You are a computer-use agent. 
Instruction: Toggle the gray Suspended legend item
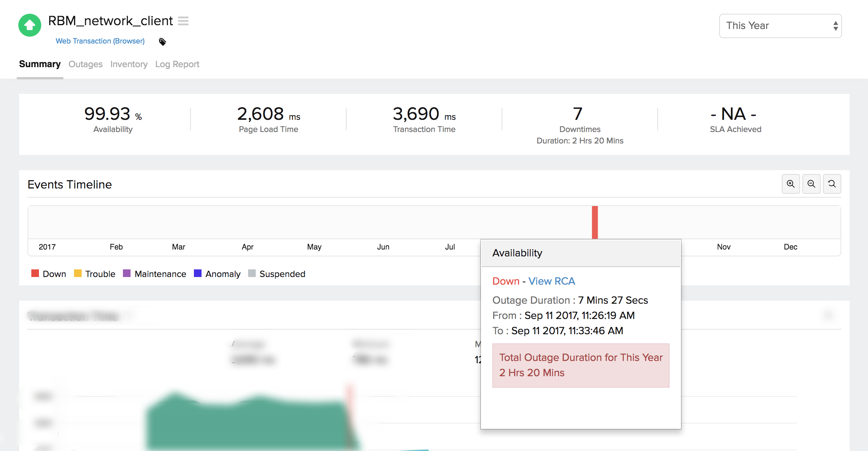click(252, 274)
